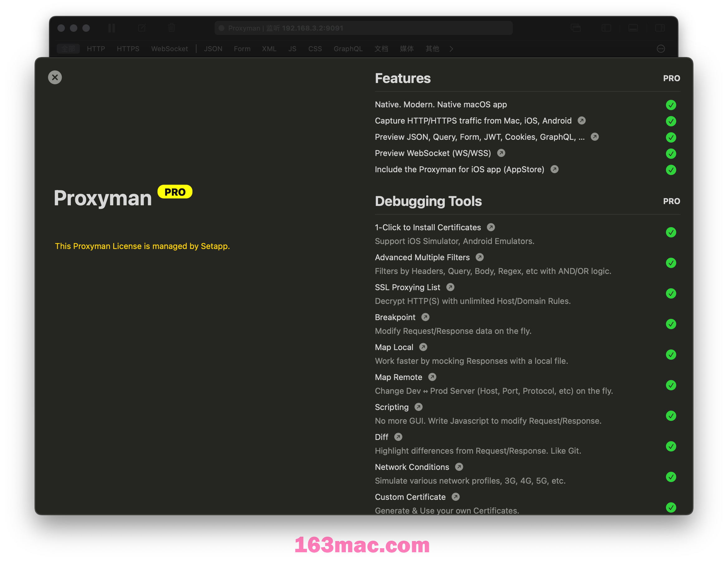This screenshot has height=561, width=728.
Task: Toggle the Breakpoint feature checkbox
Action: pos(671,324)
